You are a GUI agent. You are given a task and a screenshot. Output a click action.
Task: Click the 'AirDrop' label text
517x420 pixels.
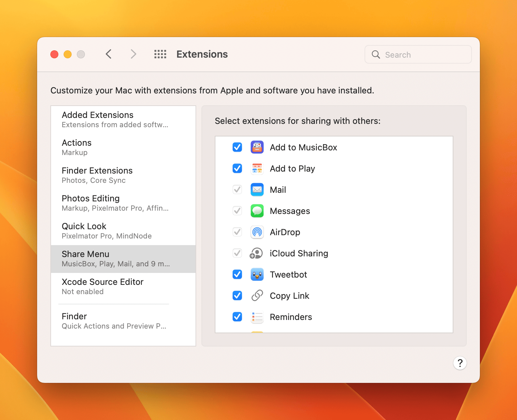click(285, 232)
